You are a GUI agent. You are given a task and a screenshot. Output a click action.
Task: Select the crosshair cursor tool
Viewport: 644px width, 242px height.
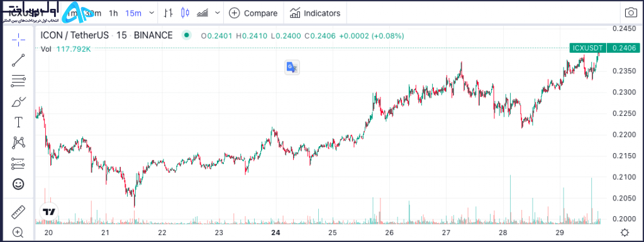pos(18,40)
